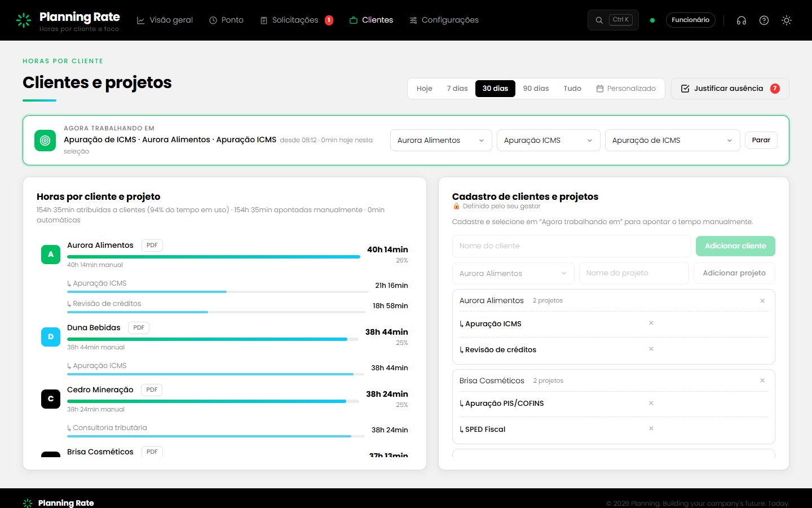Expand the Apuração ICMS project dropdown
The width and height of the screenshot is (812, 508).
(x=548, y=141)
